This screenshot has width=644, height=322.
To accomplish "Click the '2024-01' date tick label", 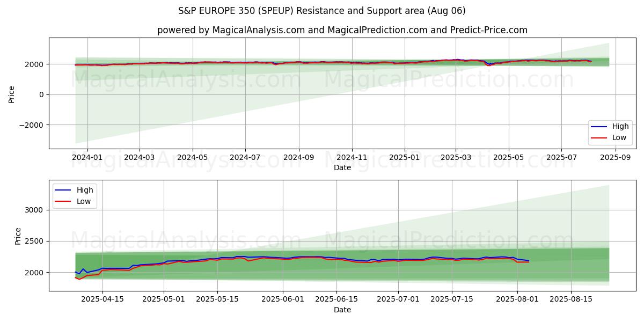I will [86, 158].
